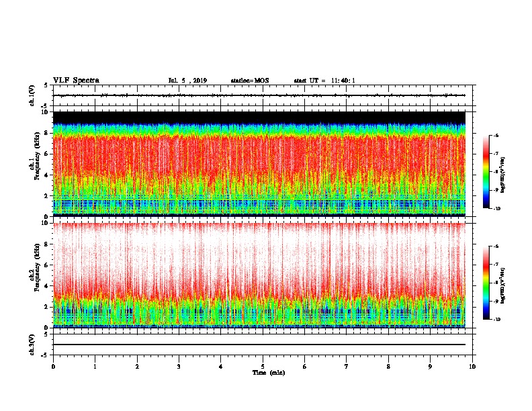Click the "-6" label on ch.2 colorbar
The width and height of the screenshot is (532, 411).
point(496,246)
